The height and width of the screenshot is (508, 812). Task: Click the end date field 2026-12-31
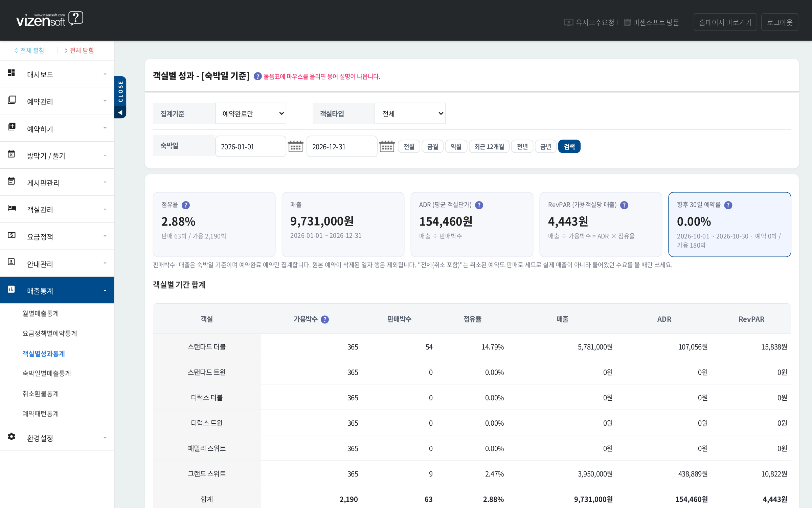[x=342, y=146]
